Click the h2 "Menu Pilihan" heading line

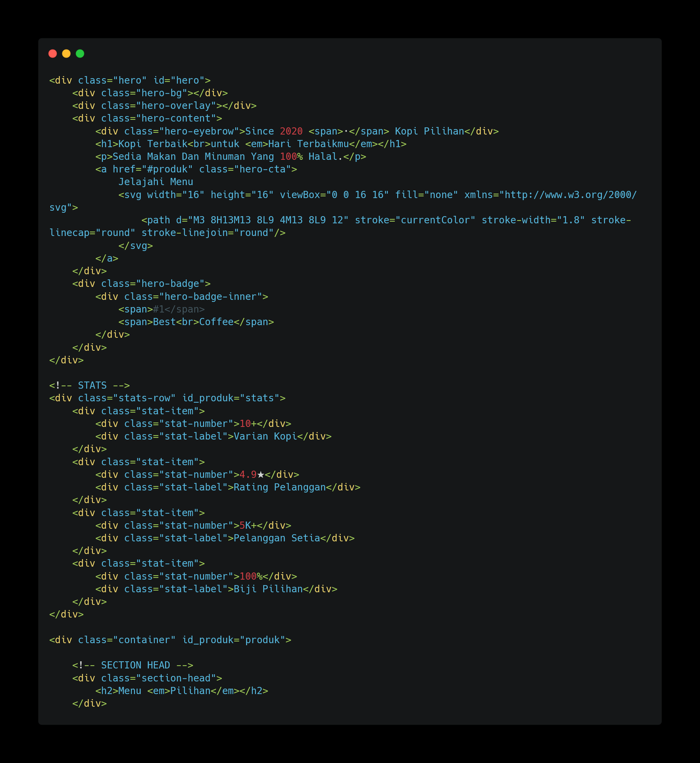(x=182, y=690)
